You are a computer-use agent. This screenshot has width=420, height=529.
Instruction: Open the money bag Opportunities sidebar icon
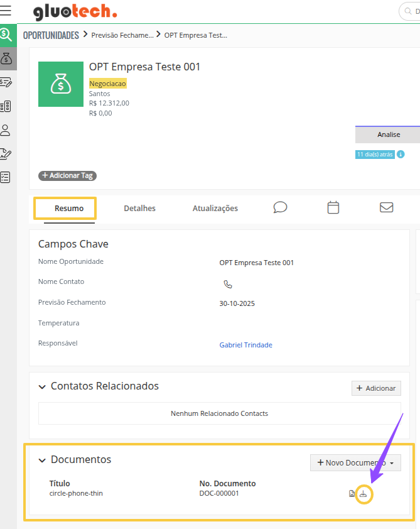tap(6, 58)
